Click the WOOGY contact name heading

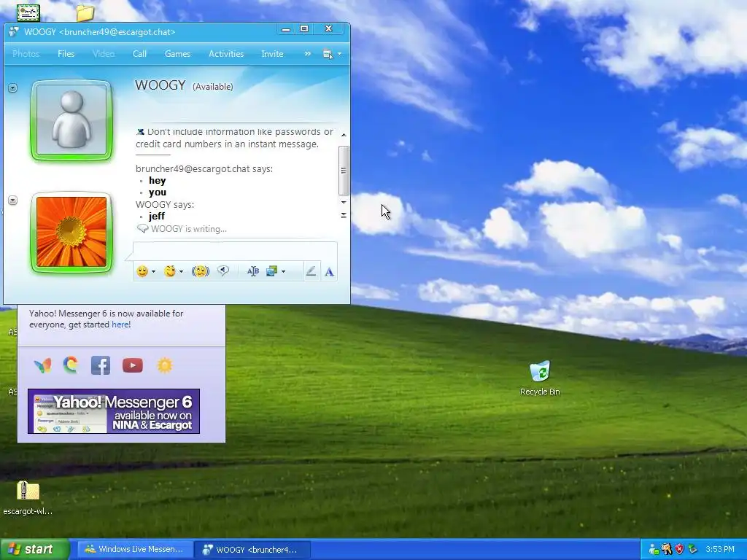pyautogui.click(x=160, y=85)
